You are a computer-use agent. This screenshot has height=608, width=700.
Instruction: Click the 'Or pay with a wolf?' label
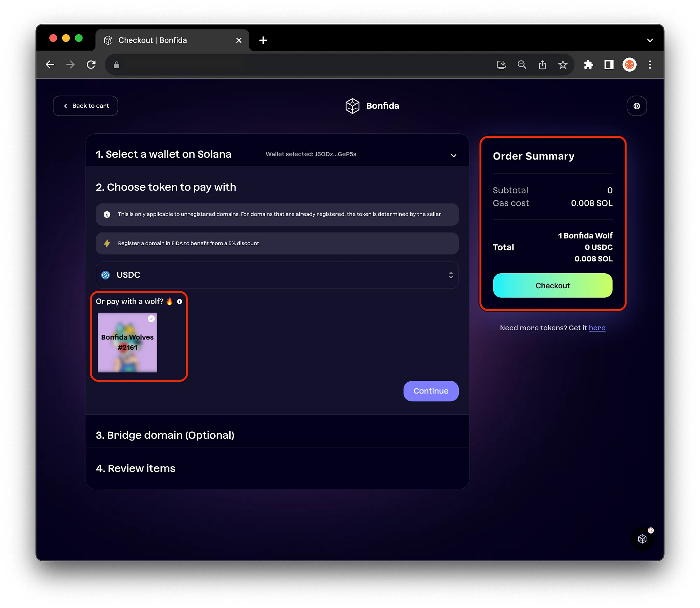coord(130,302)
